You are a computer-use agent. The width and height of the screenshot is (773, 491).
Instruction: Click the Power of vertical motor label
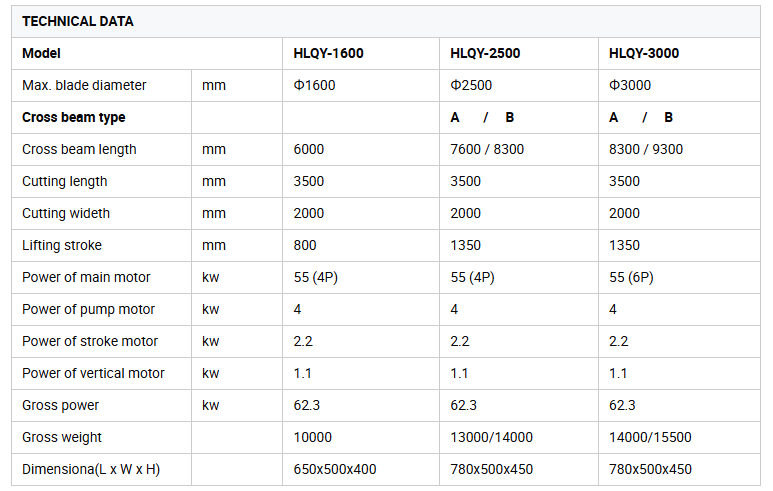pos(93,373)
